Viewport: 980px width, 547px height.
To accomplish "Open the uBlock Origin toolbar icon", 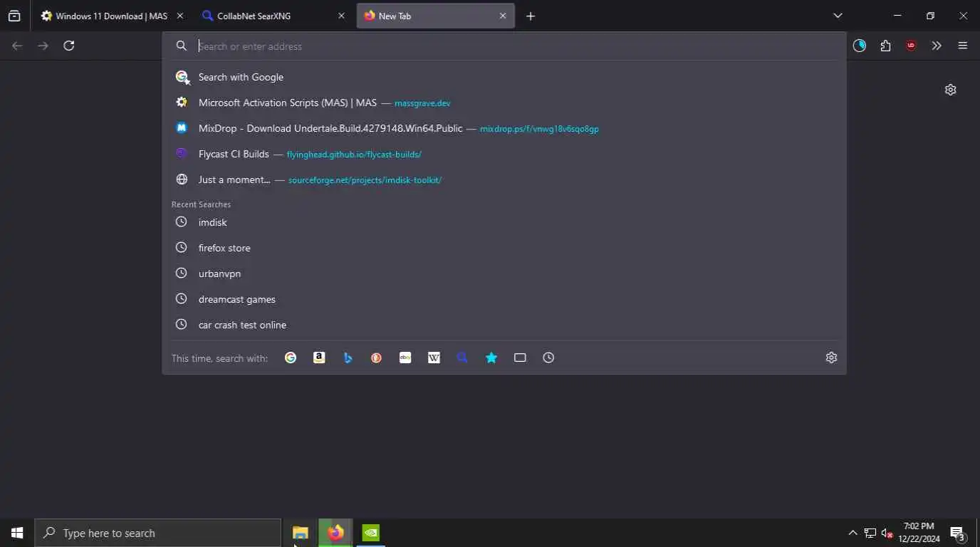I will (x=911, y=46).
